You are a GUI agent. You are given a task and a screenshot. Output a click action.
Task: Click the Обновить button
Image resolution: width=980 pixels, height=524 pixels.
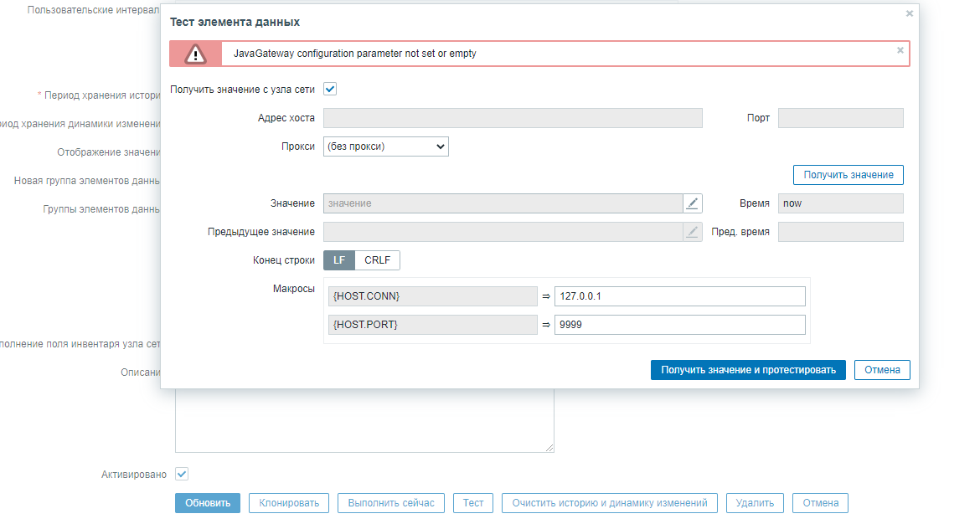(x=208, y=503)
